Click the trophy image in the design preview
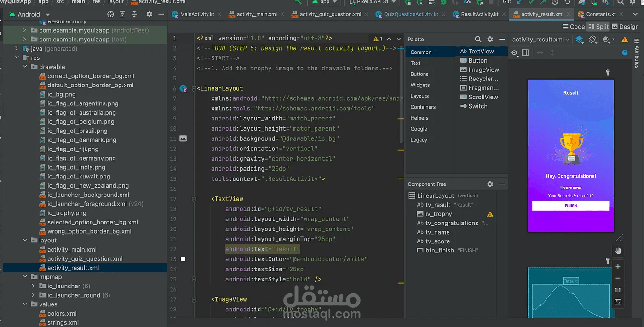 (571, 147)
